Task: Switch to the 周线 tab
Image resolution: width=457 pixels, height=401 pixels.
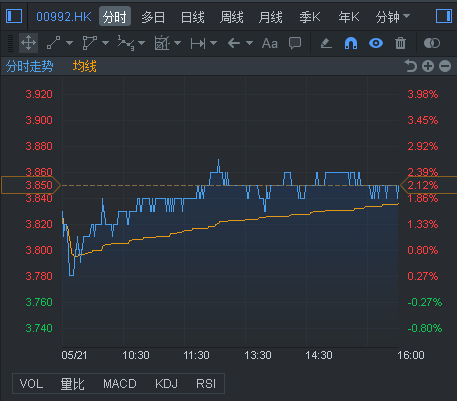Action: click(x=231, y=17)
